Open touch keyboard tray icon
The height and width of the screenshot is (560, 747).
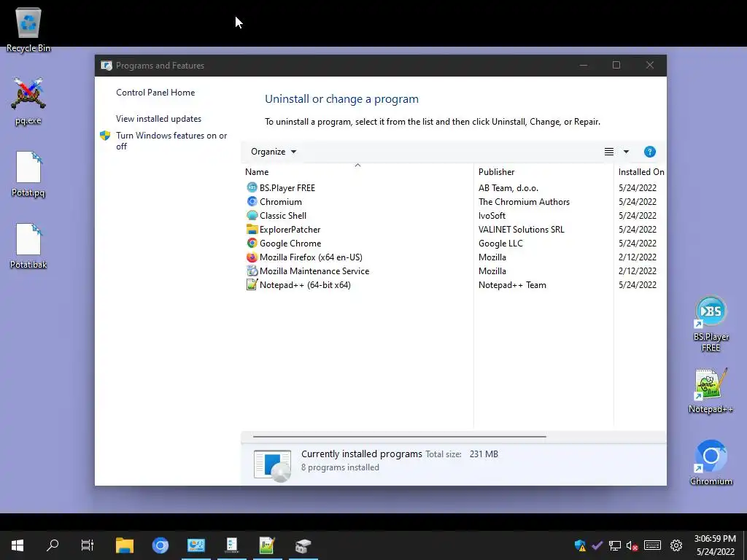(652, 545)
